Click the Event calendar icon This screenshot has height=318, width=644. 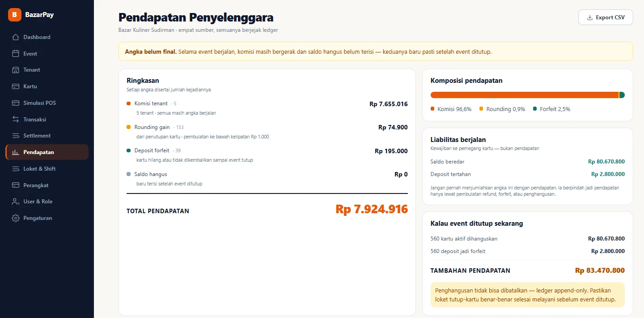(x=16, y=54)
